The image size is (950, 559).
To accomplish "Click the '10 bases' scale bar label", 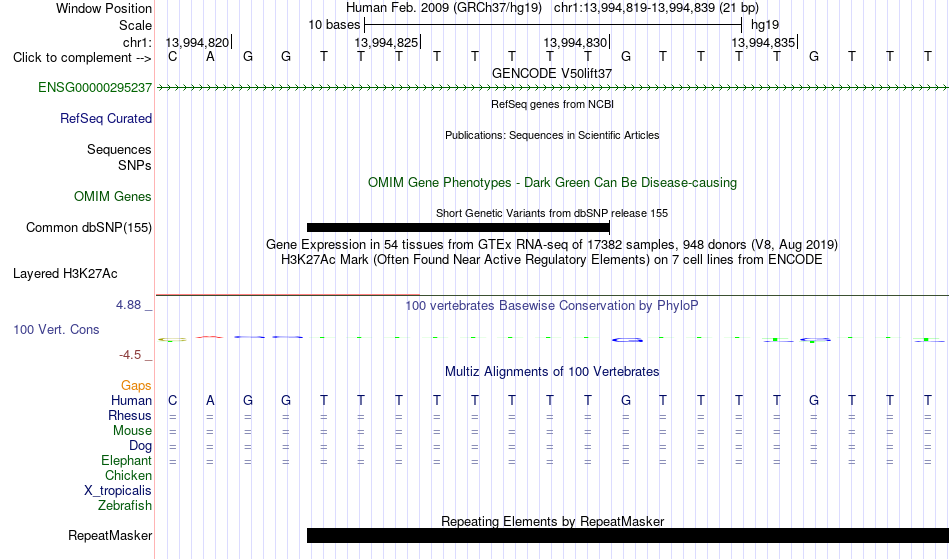I will 334,25.
